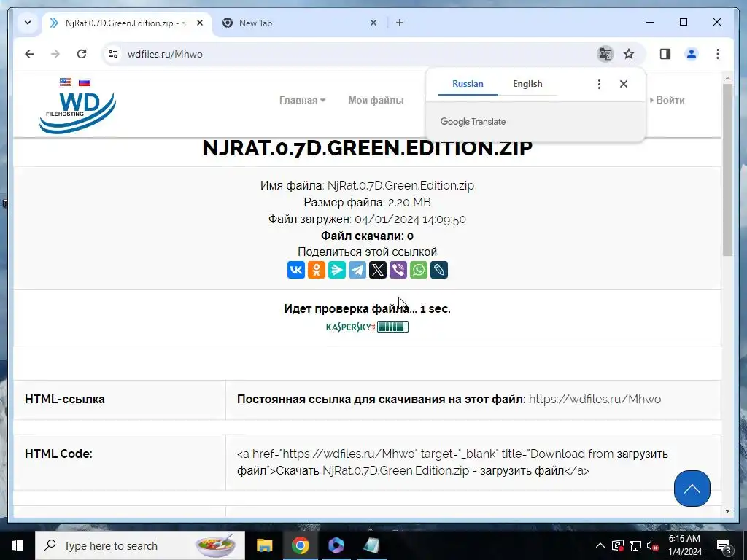Reload the wdfiles.ru page

tap(82, 54)
